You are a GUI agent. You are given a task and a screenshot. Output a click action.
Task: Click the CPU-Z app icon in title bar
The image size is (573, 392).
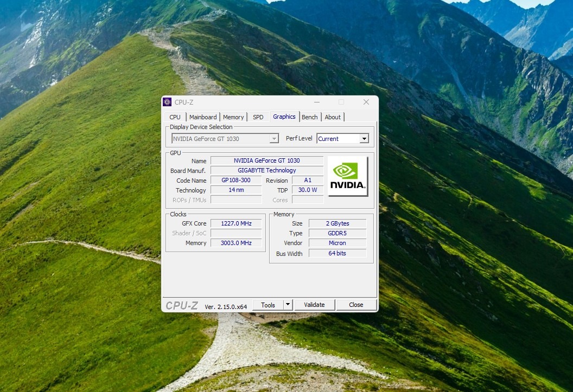(167, 102)
